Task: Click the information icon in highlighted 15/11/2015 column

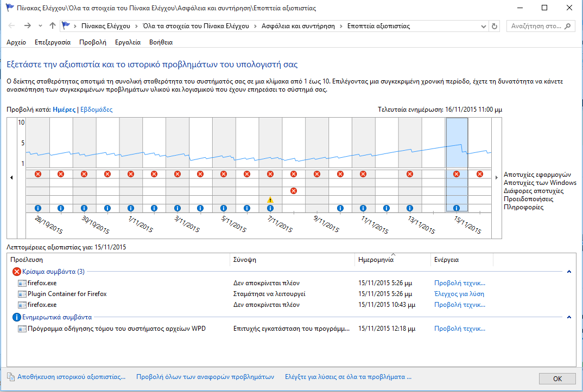Action: click(x=457, y=208)
